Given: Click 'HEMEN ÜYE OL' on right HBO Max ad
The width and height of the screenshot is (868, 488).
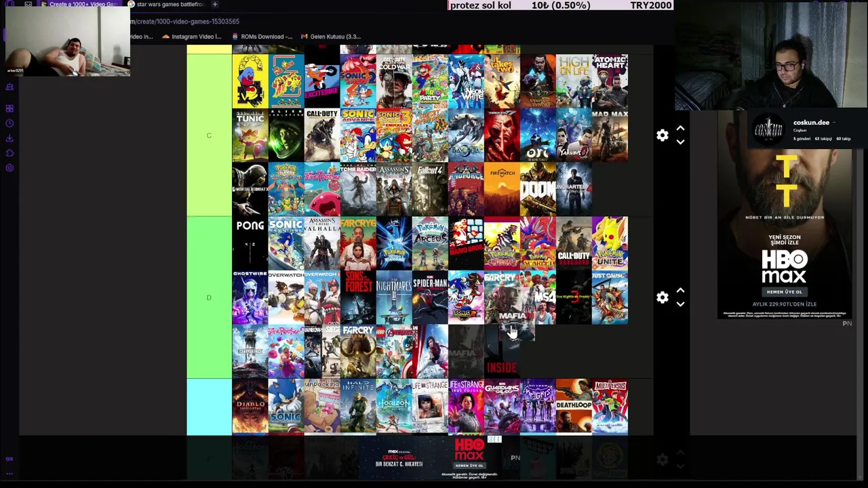Looking at the screenshot, I should coord(784,291).
